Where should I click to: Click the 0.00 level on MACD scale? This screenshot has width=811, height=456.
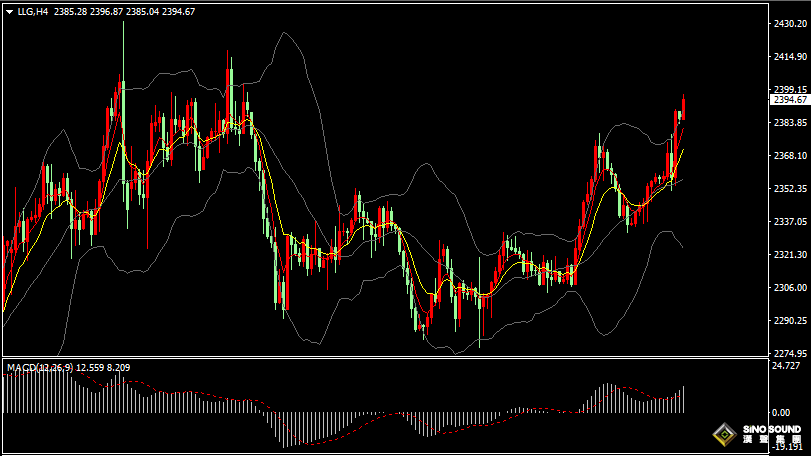pyautogui.click(x=778, y=412)
